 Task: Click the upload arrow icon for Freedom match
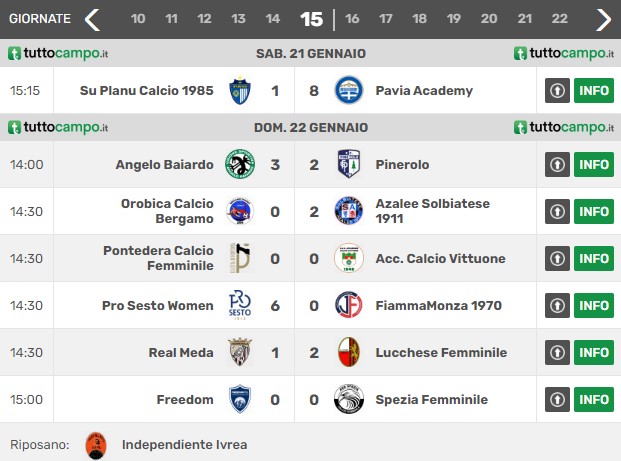(x=557, y=399)
